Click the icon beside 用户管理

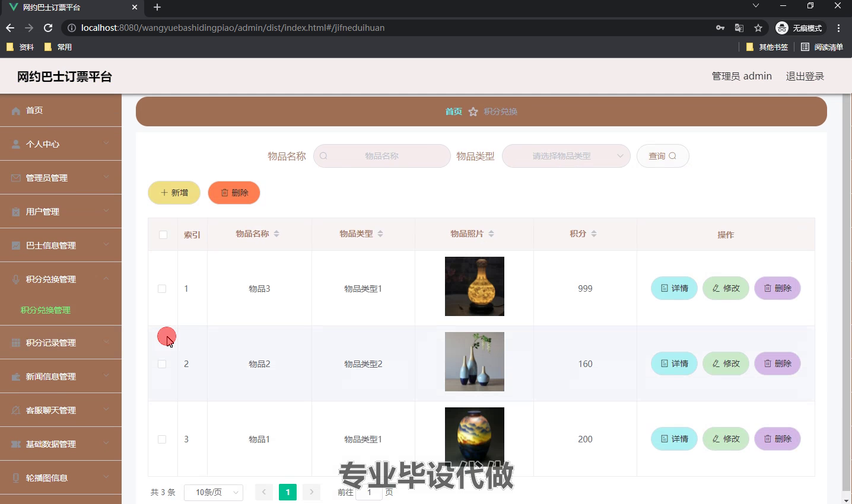click(x=16, y=212)
